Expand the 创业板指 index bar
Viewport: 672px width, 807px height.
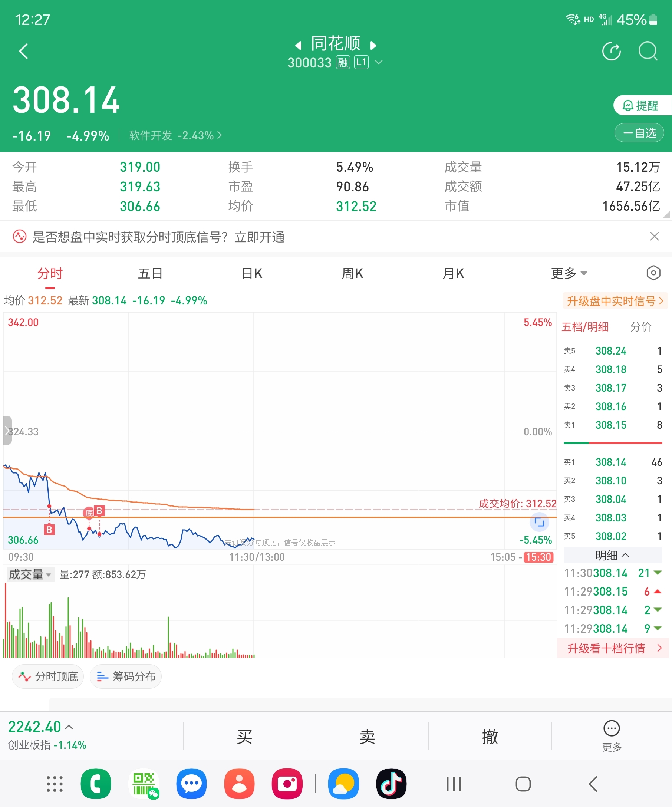click(x=47, y=735)
